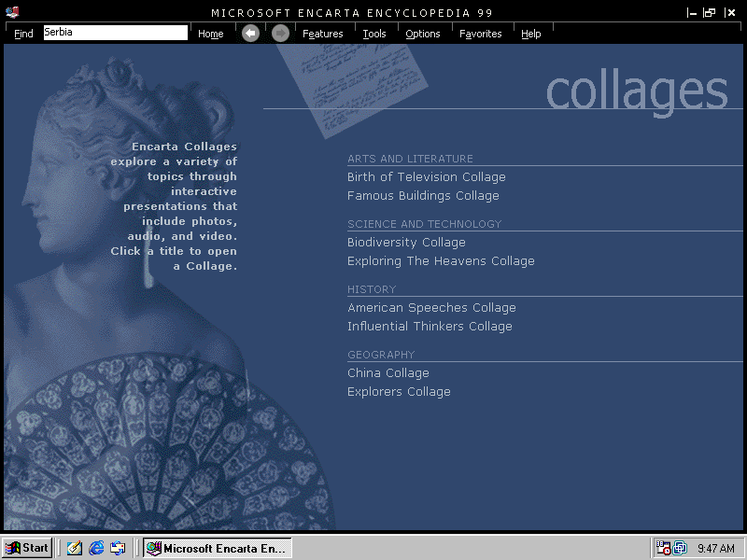Image resolution: width=747 pixels, height=560 pixels.
Task: Go to Home
Action: coord(211,34)
